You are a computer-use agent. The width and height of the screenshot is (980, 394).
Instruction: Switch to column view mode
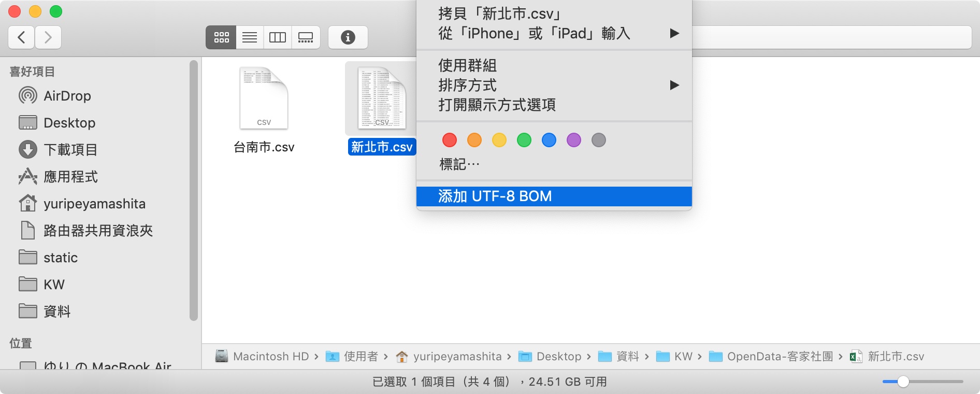tap(278, 37)
